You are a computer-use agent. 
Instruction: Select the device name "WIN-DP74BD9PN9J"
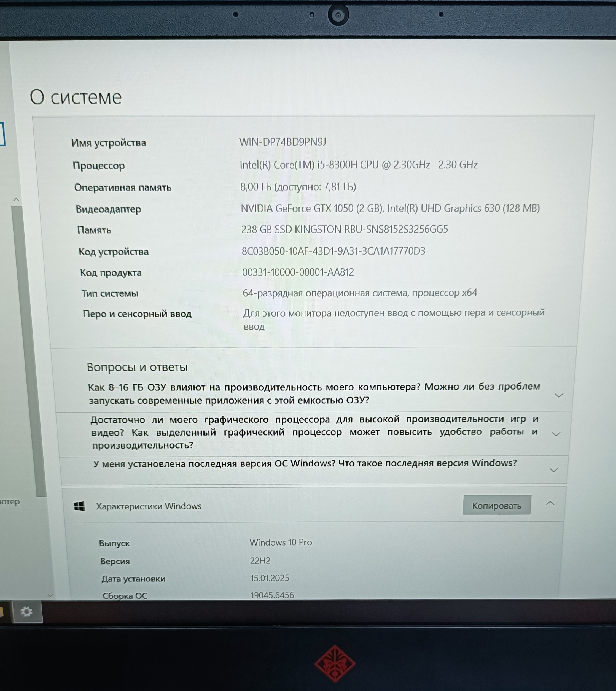coord(283,142)
